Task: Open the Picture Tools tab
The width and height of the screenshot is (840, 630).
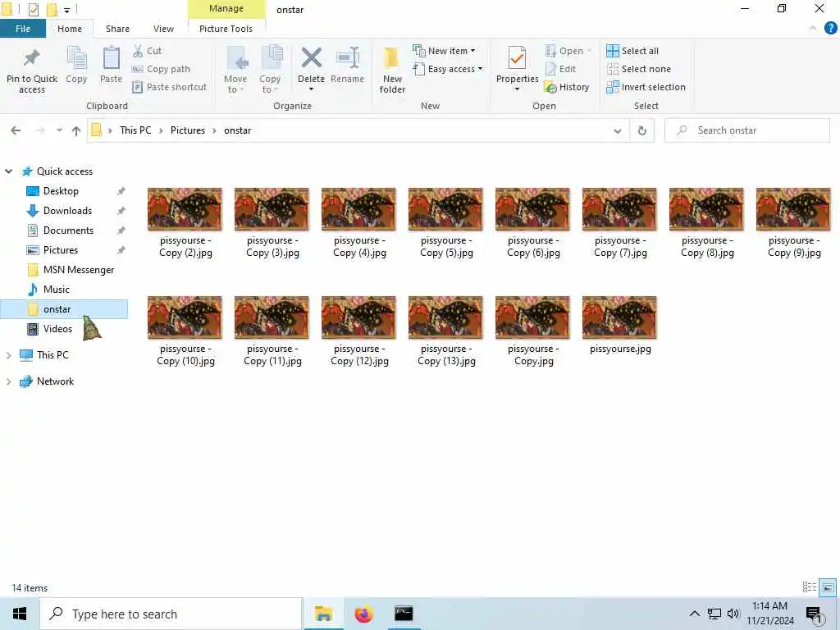Action: [226, 29]
